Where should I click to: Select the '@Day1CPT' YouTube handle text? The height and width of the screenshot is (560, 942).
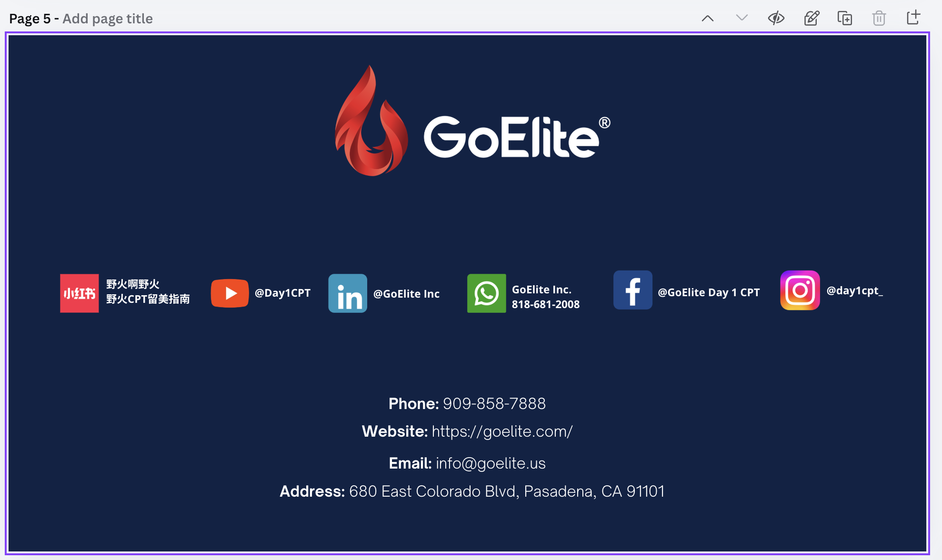283,293
